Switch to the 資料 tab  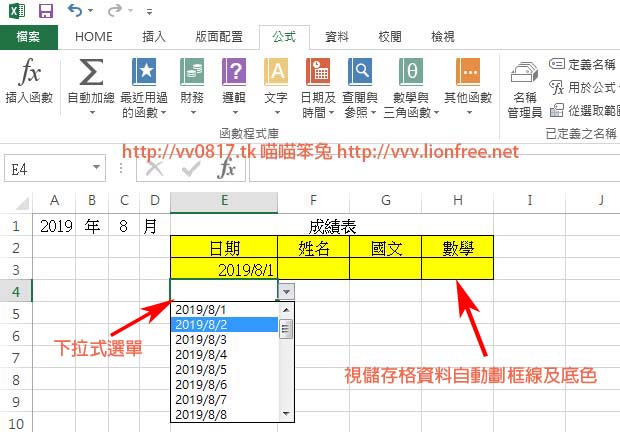(337, 37)
